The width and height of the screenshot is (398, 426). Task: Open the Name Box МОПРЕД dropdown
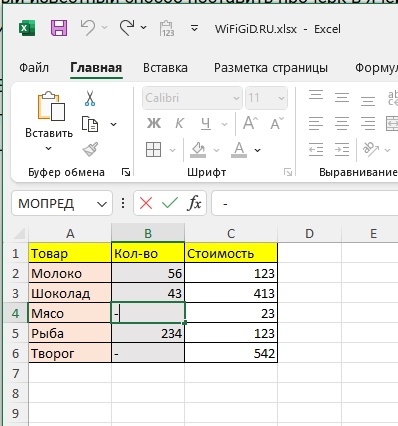[102, 204]
